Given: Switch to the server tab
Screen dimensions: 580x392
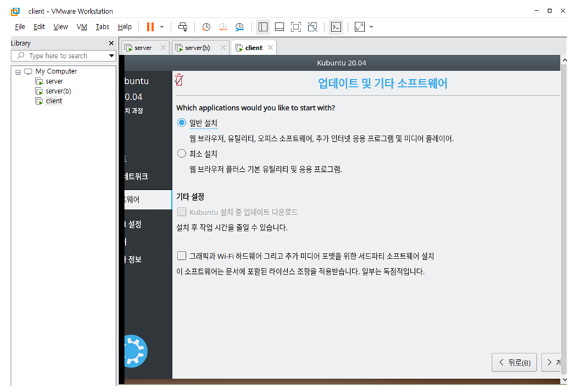Looking at the screenshot, I should [143, 48].
